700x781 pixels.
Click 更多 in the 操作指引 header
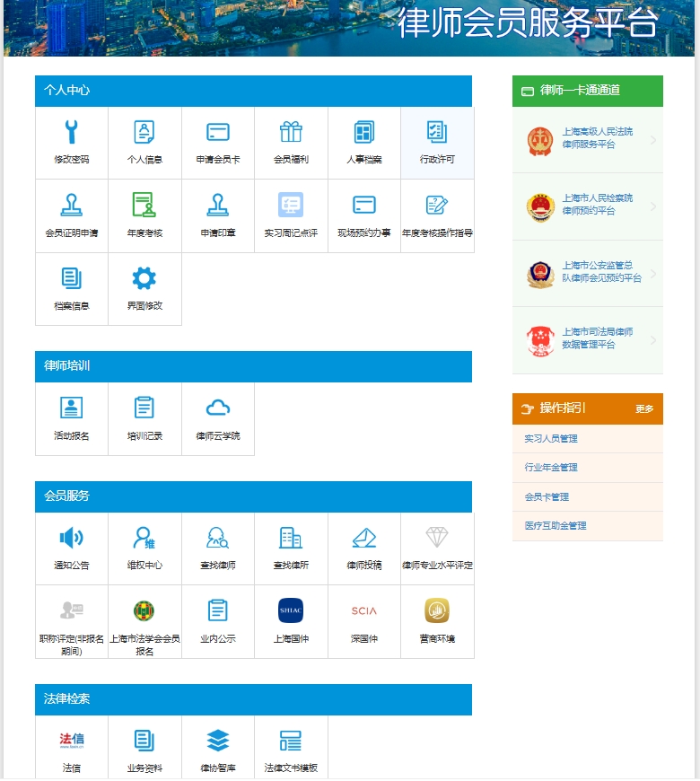644,409
